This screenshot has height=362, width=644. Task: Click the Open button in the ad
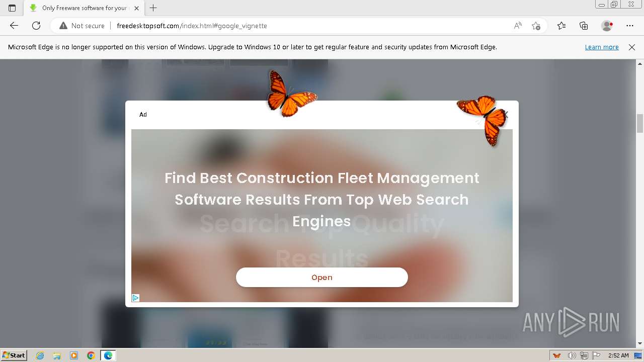tap(322, 278)
